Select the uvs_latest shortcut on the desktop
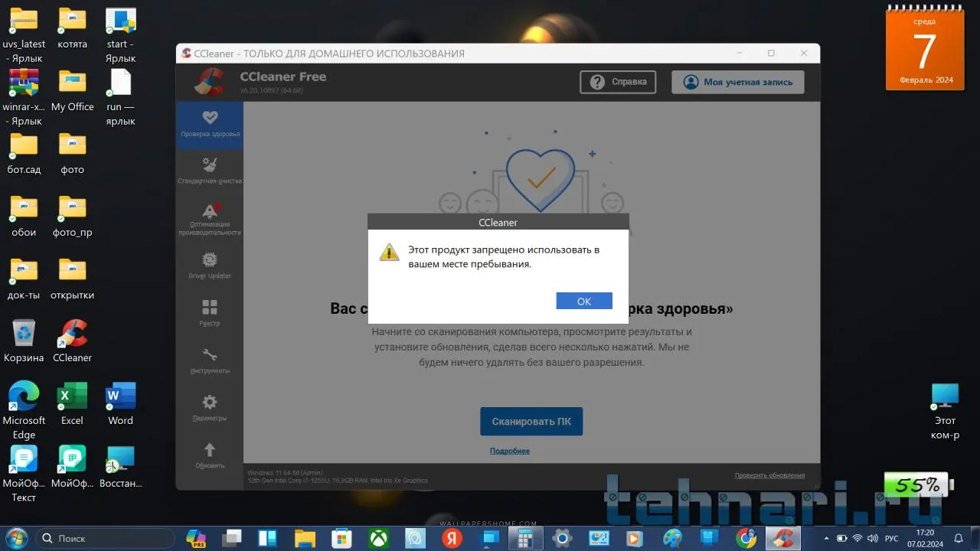This screenshot has height=551, width=980. coord(24,35)
